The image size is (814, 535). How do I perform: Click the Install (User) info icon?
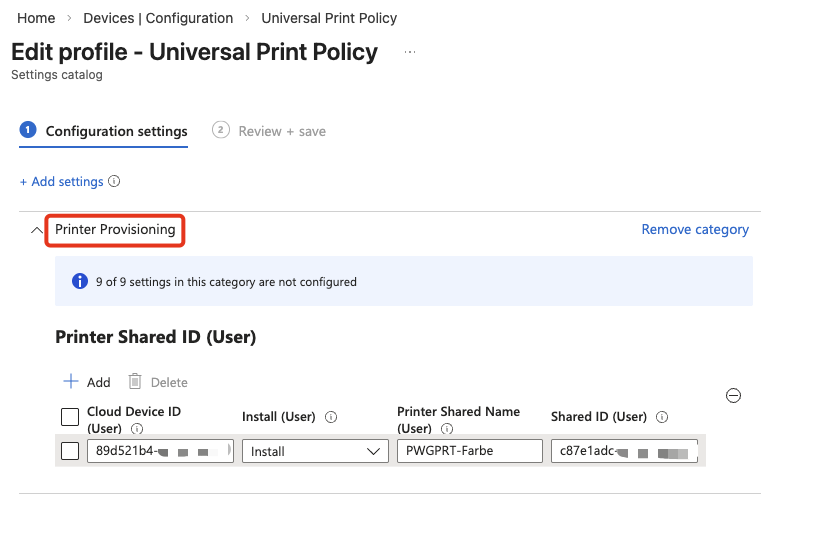(331, 417)
